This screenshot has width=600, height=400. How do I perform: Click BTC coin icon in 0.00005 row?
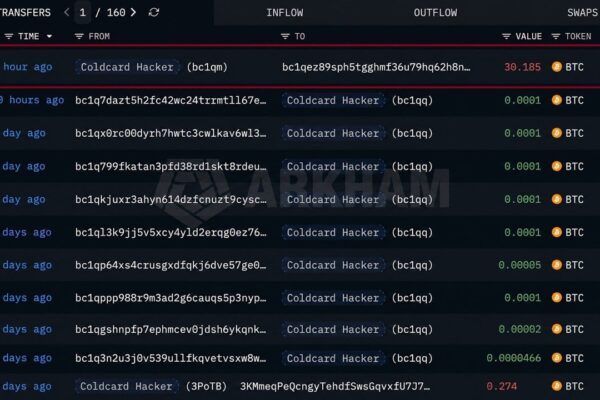point(557,265)
